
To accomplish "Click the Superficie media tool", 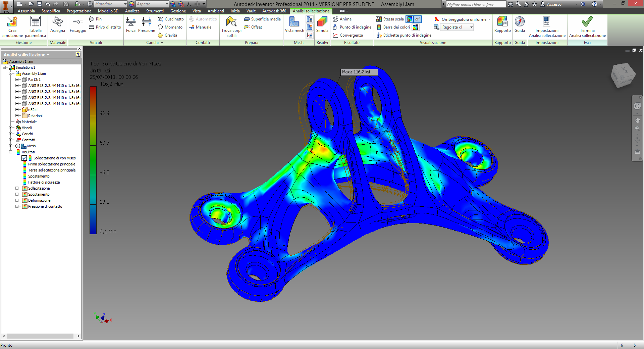I will point(262,19).
